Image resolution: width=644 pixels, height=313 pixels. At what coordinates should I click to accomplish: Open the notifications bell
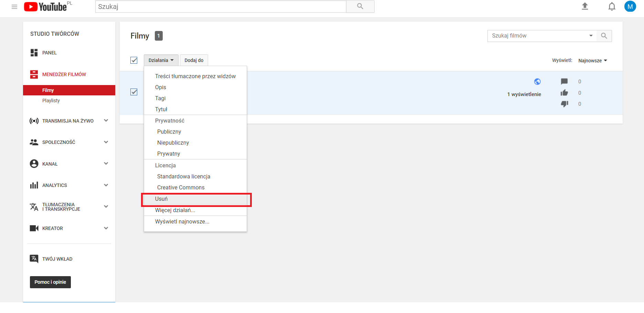click(612, 7)
